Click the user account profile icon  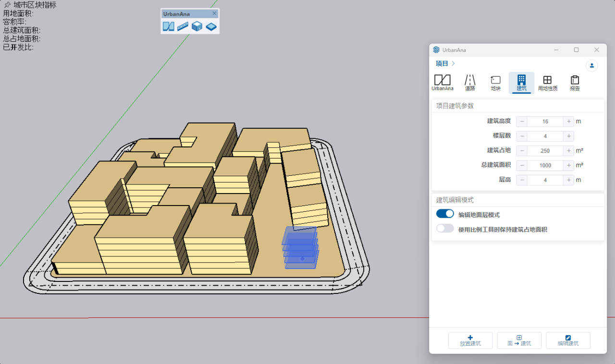(591, 66)
